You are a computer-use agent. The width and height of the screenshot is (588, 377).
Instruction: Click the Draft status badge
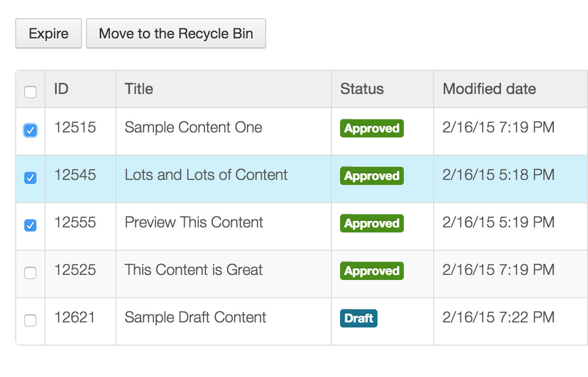359,318
